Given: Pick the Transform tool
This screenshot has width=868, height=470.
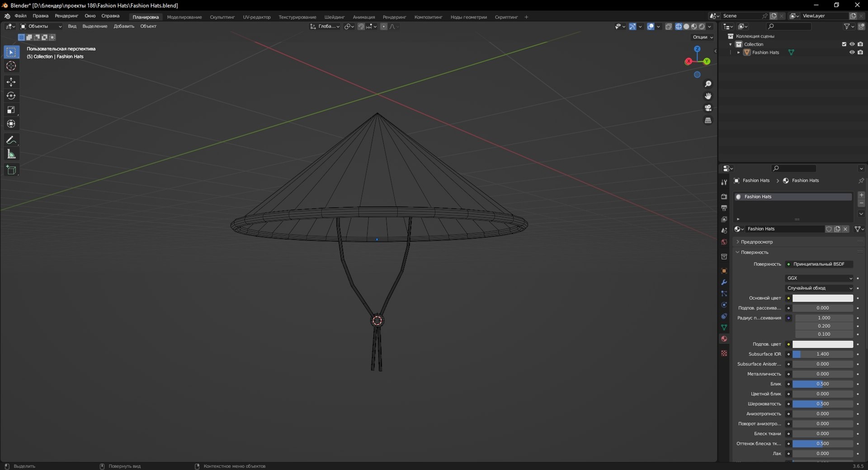Looking at the screenshot, I should coord(11,124).
